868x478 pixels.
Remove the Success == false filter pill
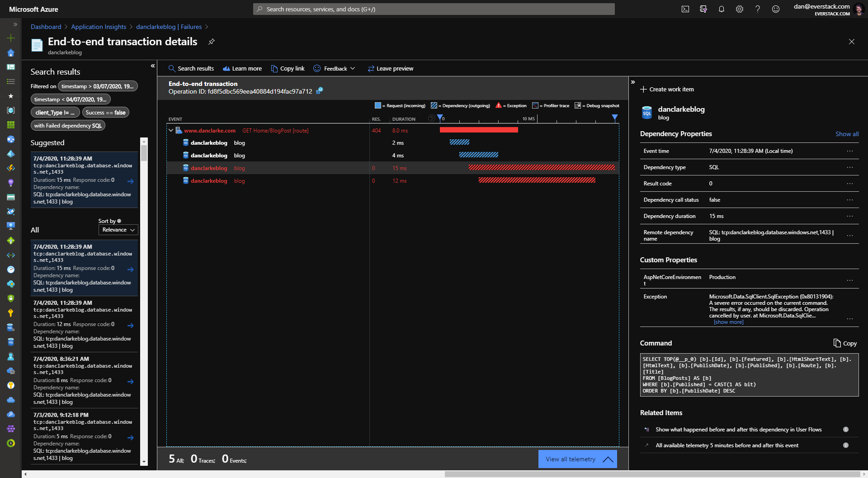point(105,113)
